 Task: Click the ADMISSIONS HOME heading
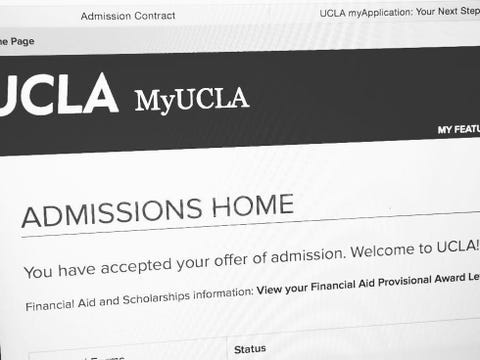tap(158, 211)
